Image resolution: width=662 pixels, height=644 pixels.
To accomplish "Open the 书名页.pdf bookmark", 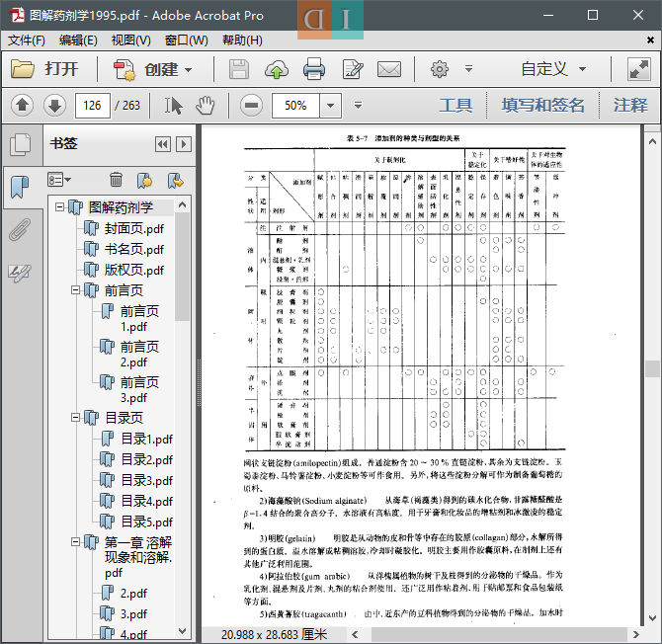I will point(133,249).
